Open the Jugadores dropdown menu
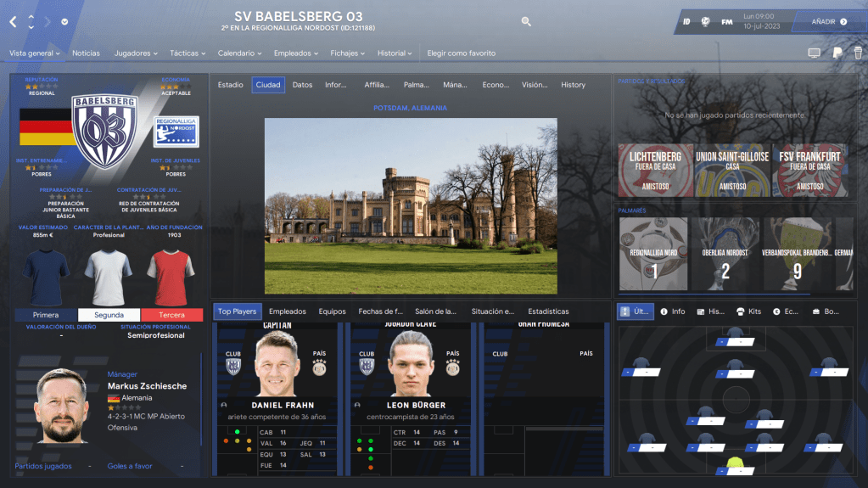 click(x=136, y=53)
